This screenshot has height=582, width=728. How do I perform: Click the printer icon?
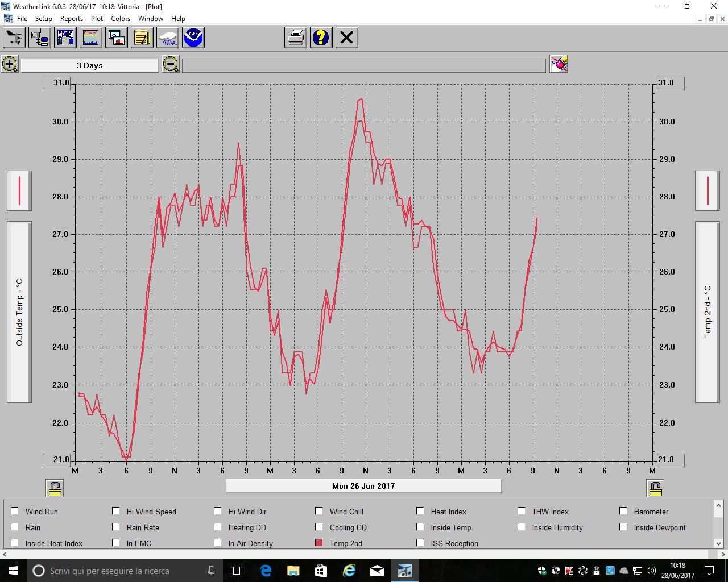[x=296, y=38]
